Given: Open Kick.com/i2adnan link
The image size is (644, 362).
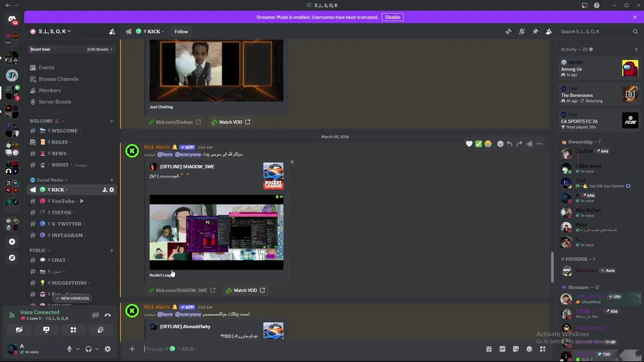Looking at the screenshot, I should [174, 122].
